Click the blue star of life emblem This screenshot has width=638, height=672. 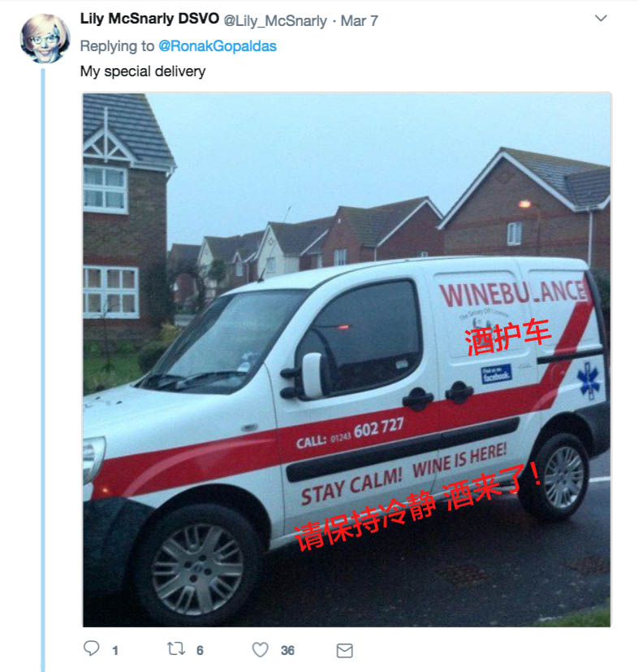pyautogui.click(x=588, y=381)
